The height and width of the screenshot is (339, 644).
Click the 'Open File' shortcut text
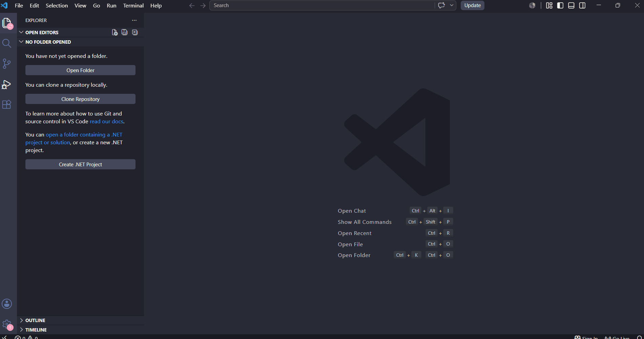[x=350, y=244]
